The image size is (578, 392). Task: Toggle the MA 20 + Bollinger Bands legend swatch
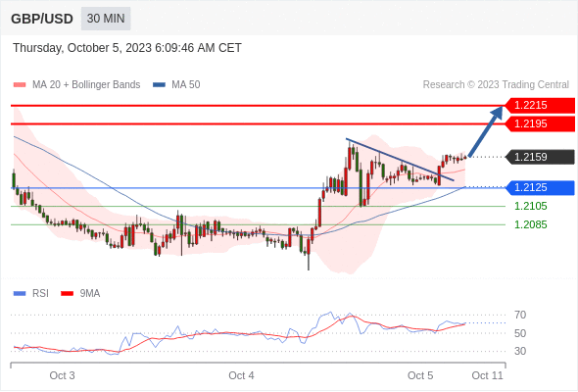click(20, 85)
